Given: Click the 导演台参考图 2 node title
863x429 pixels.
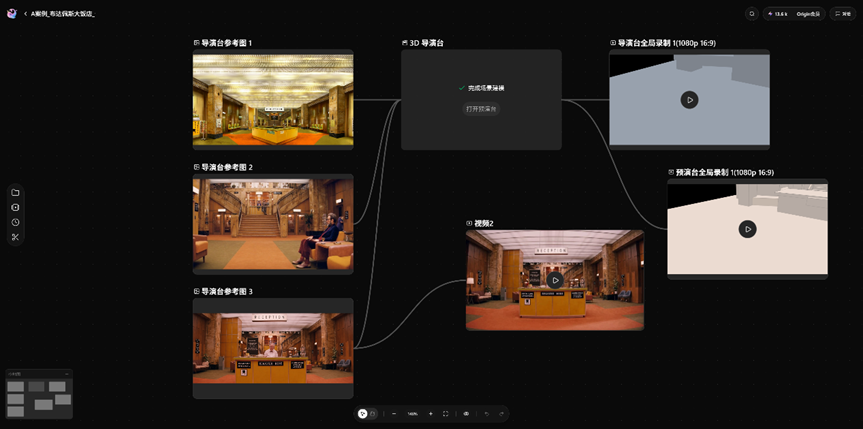Looking at the screenshot, I should point(227,167).
